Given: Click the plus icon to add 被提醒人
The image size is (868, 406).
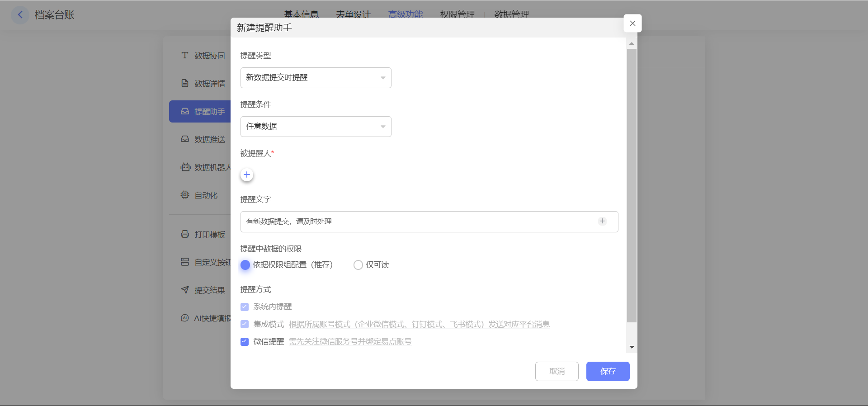Looking at the screenshot, I should pos(247,175).
